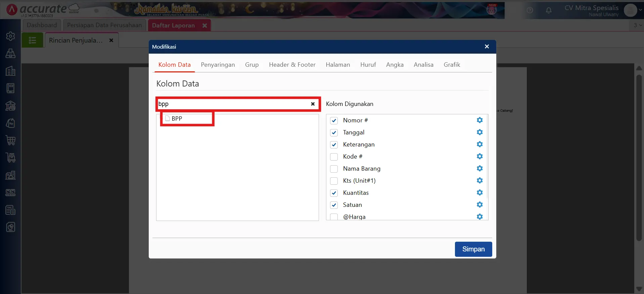Image resolution: width=644 pixels, height=294 pixels.
Task: Enable the Nama Barang column checkbox
Action: point(334,169)
